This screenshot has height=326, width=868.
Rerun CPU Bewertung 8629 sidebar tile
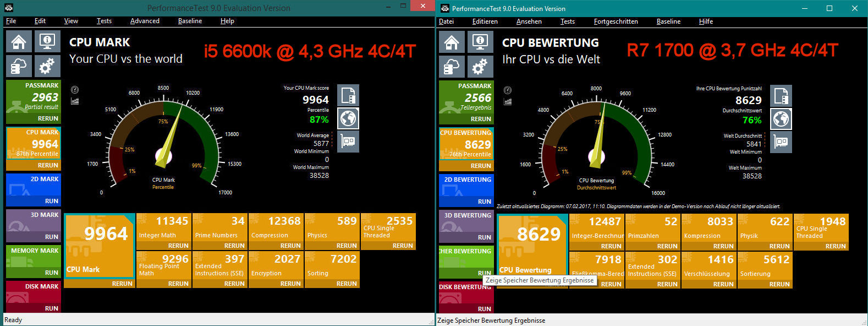481,166
